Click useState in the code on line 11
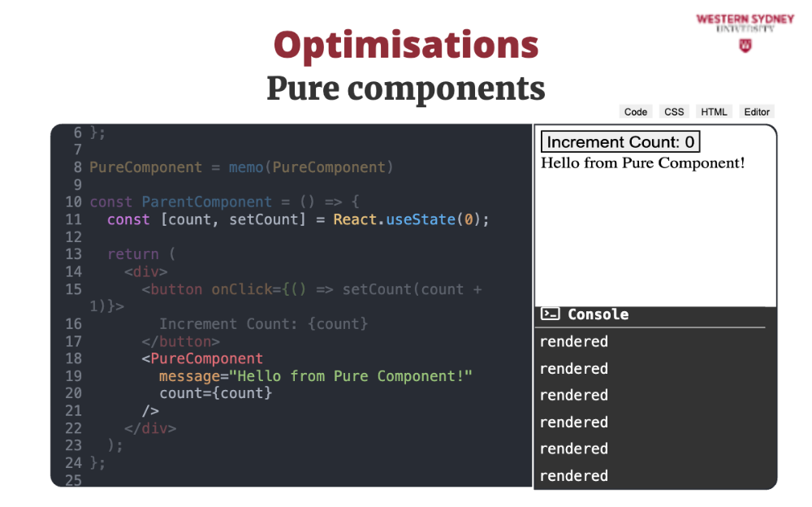812x507 pixels. tap(419, 219)
